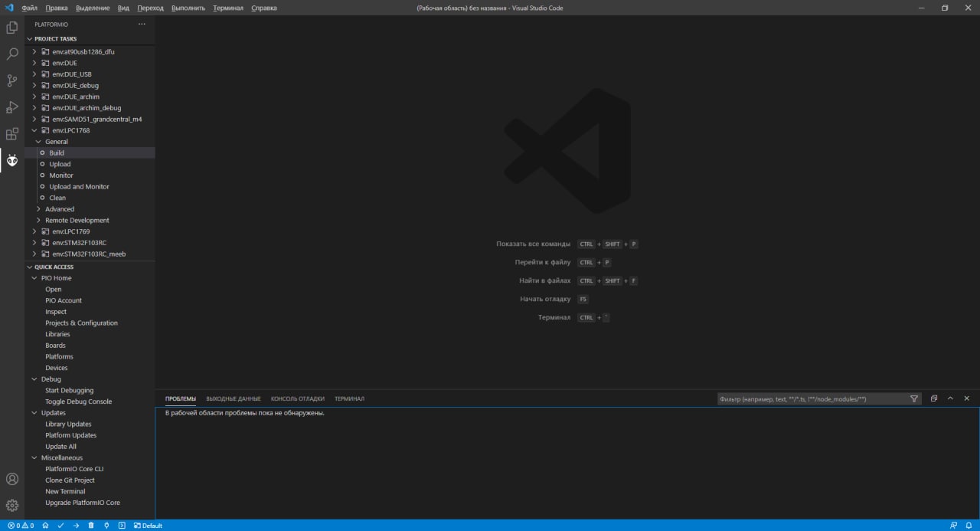Open the Source Control view
The width and height of the screenshot is (980, 531).
[x=12, y=80]
